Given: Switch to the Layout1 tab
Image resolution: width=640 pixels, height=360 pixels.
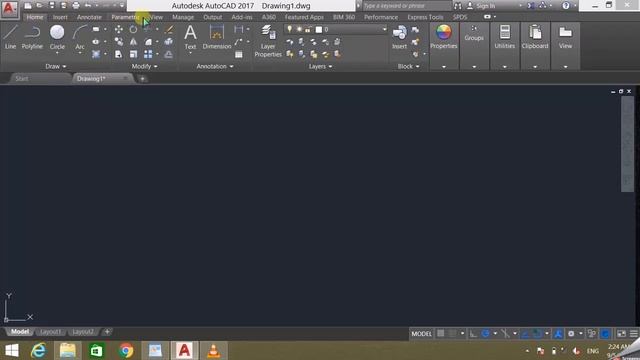Looking at the screenshot, I should [x=51, y=332].
